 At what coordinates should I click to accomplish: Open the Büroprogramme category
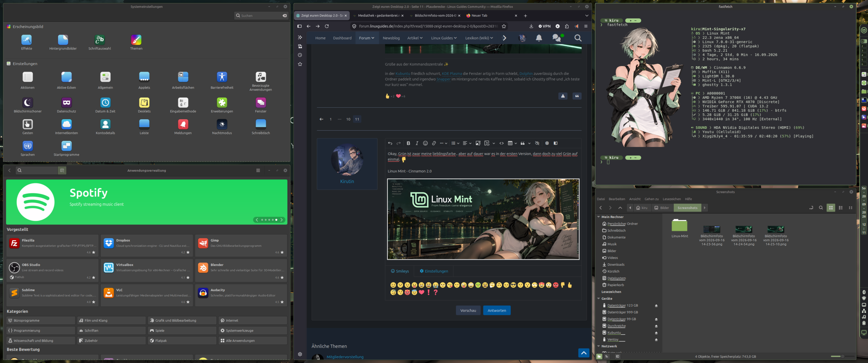[41, 320]
